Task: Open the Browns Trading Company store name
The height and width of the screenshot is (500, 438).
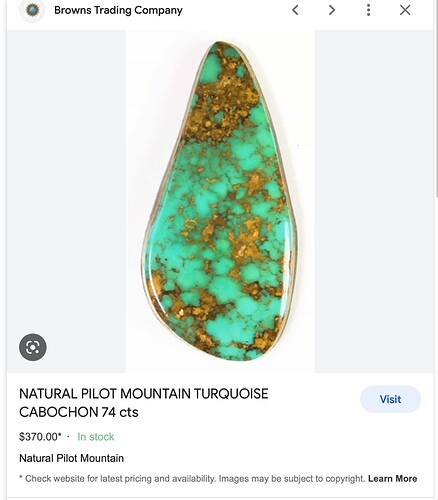Action: click(x=118, y=10)
